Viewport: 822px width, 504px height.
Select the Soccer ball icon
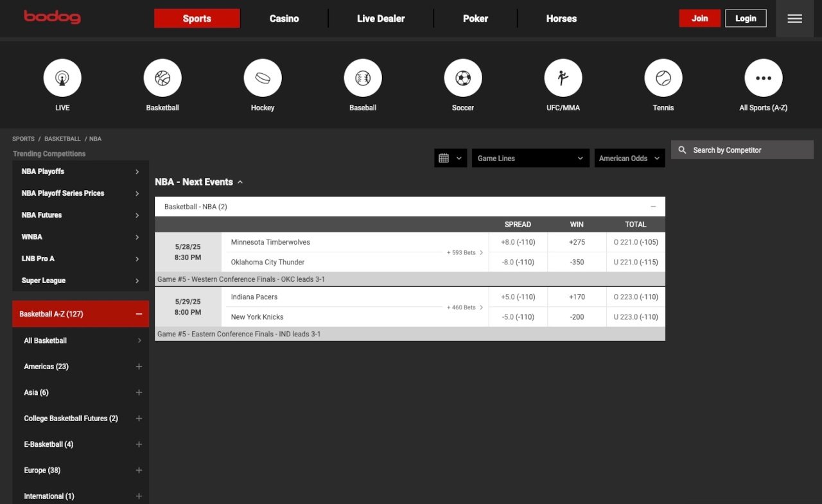coord(463,78)
